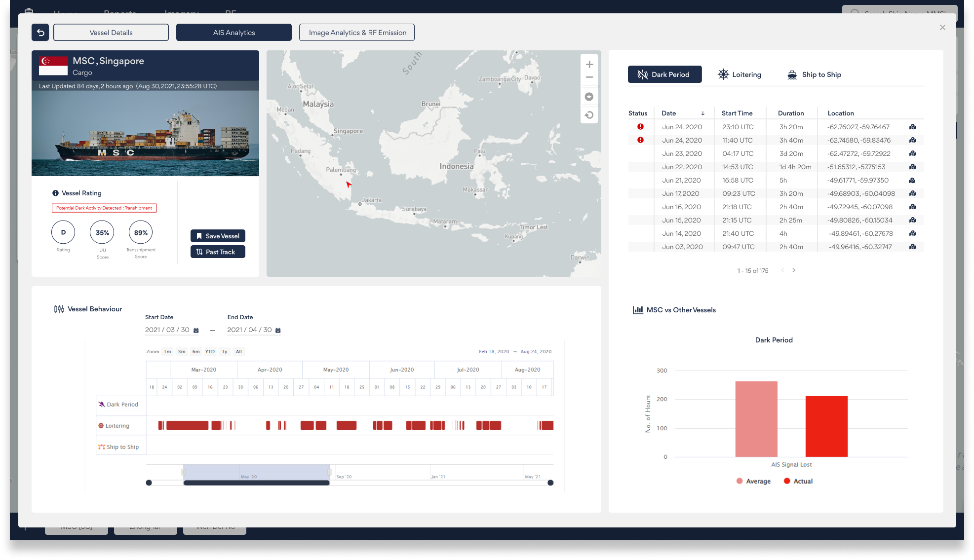Switch to AIS Analytics tab
The height and width of the screenshot is (560, 974).
point(234,33)
